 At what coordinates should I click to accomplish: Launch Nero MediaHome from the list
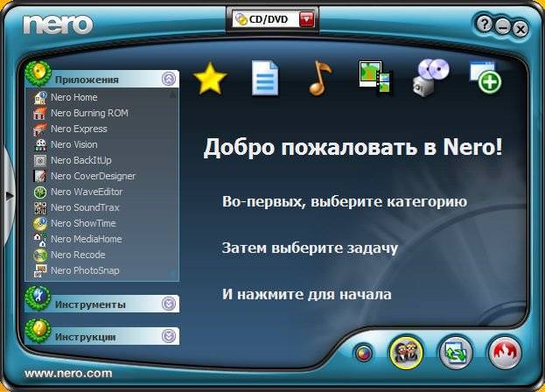point(87,239)
